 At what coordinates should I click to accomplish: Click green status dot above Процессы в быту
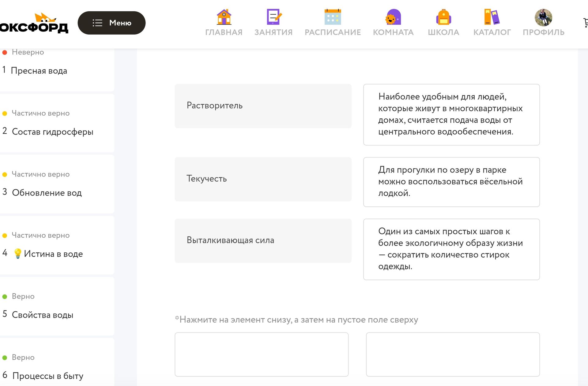tap(5, 358)
